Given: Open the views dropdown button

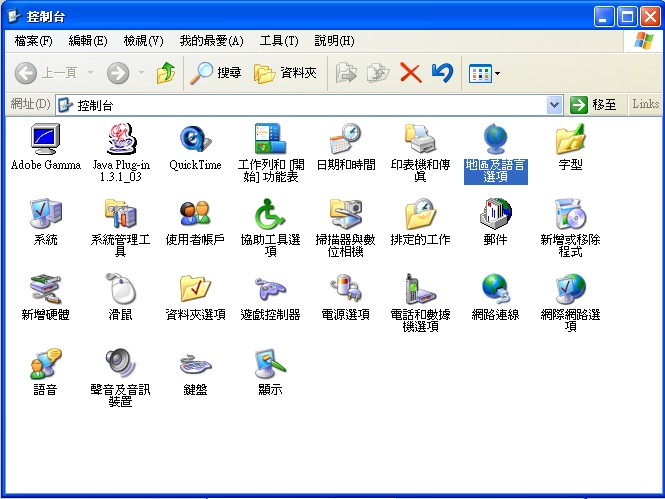Looking at the screenshot, I should tap(484, 73).
